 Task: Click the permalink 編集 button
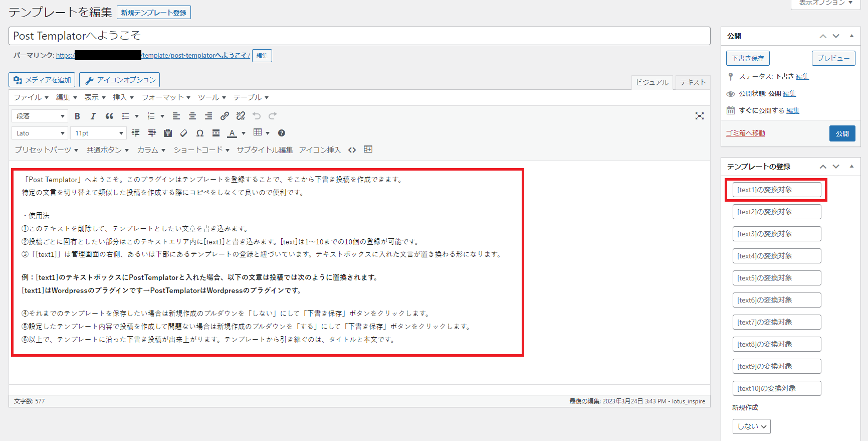click(x=262, y=56)
